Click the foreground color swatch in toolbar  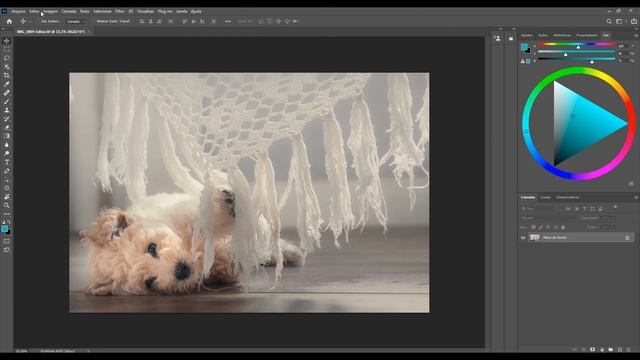pos(4,229)
